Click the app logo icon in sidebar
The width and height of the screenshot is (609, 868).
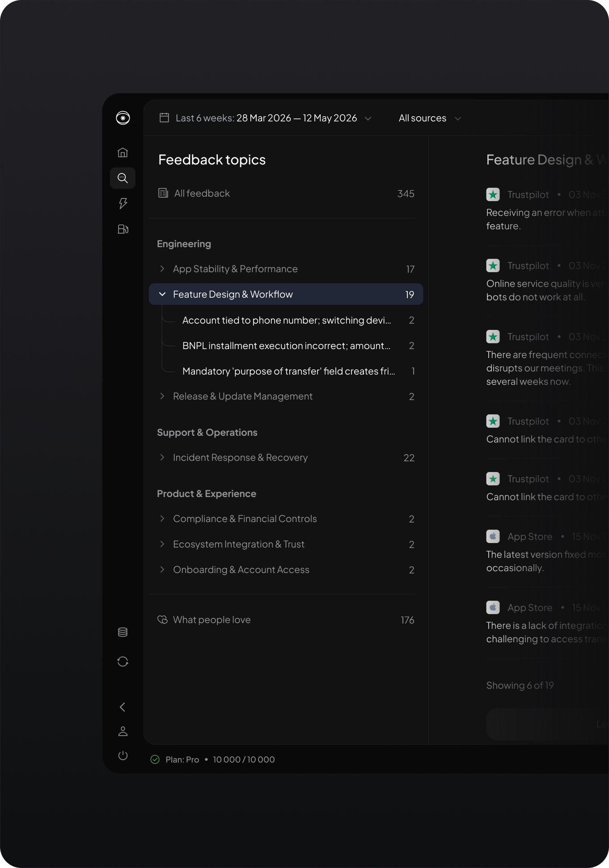123,118
